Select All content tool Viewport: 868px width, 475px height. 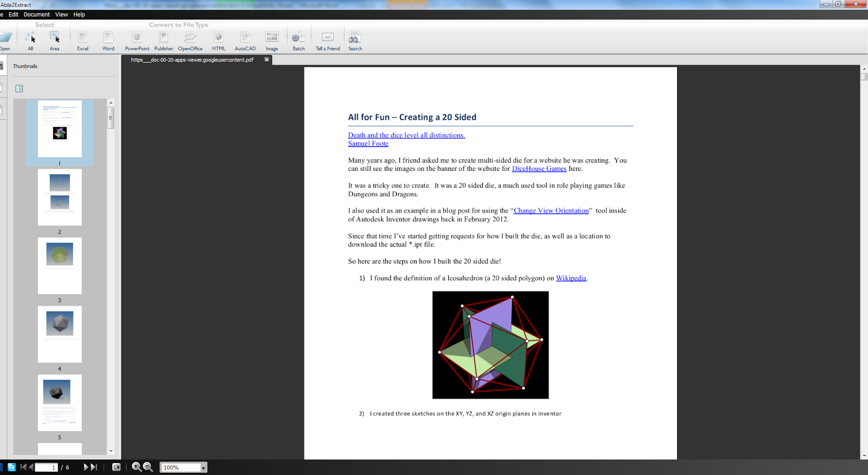click(30, 41)
